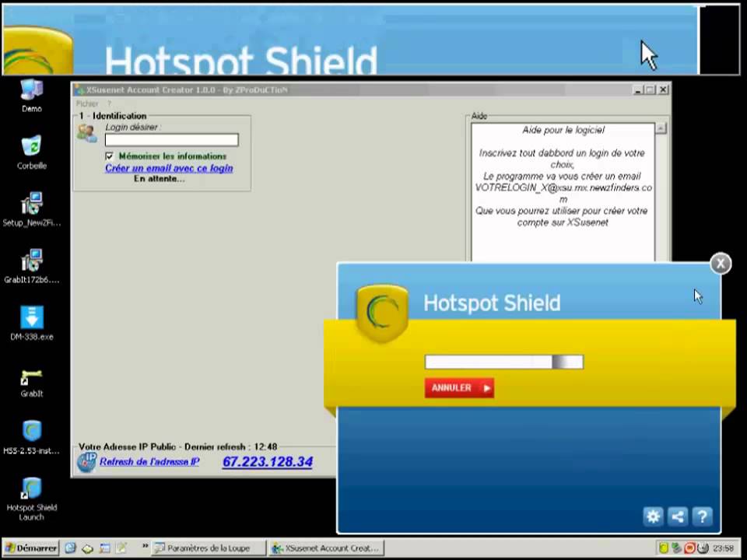Click the green tray icon at far left
This screenshot has height=560, width=747.
click(664, 548)
